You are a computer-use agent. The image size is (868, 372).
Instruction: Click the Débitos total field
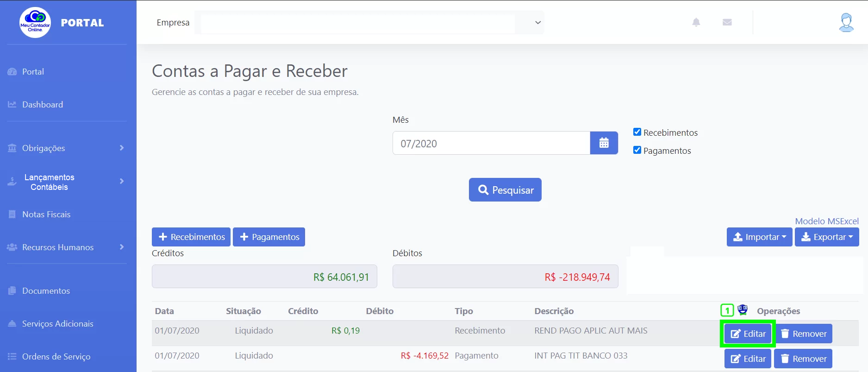point(505,277)
